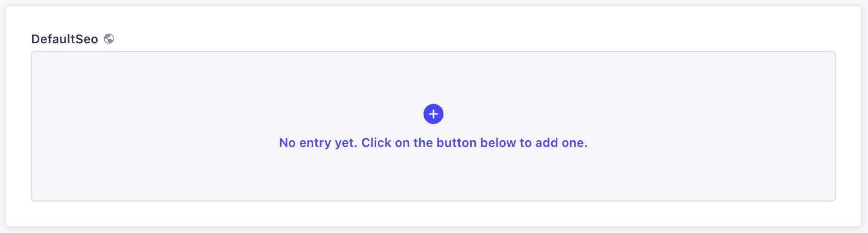Image resolution: width=868 pixels, height=233 pixels.
Task: Select the localization globe icon
Action: [x=109, y=39]
